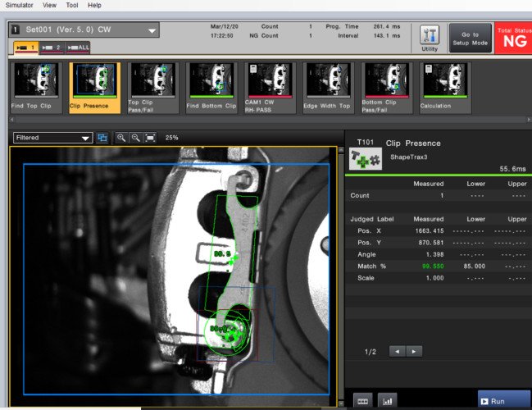Click the fit-to-window zoom icon

150,138
